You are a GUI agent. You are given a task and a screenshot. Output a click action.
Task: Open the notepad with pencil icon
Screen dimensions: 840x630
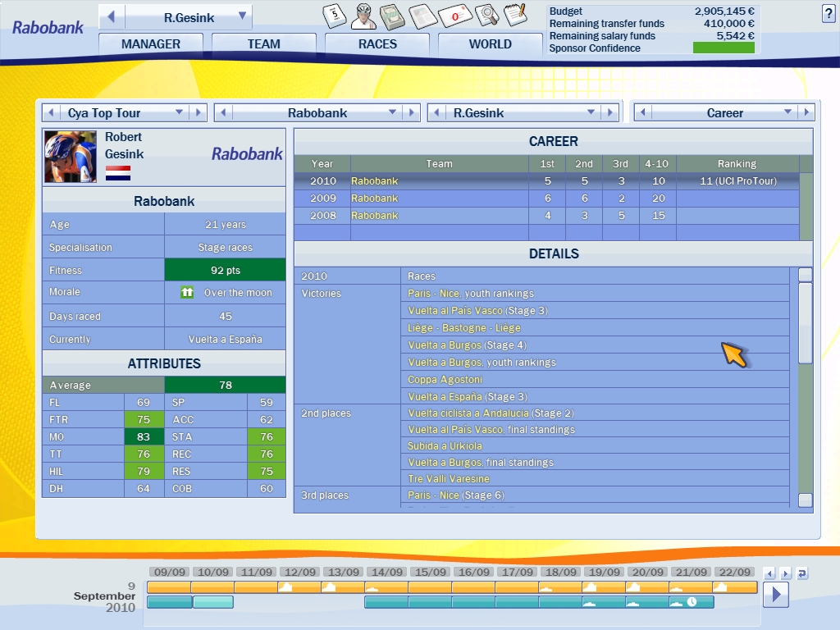(x=515, y=14)
